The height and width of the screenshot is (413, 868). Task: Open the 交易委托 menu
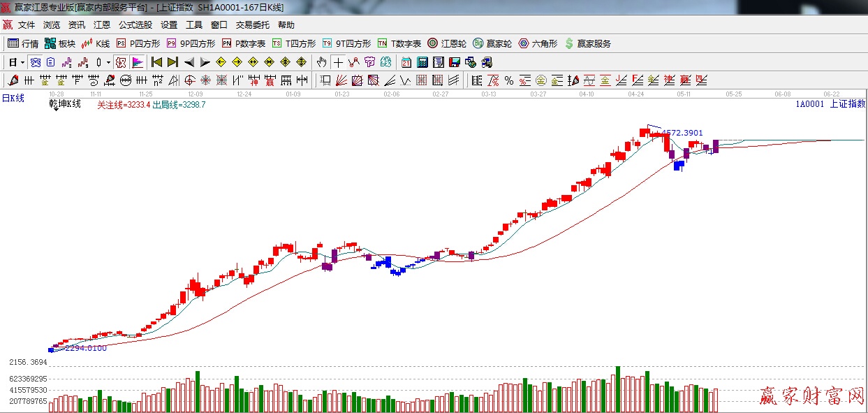pos(252,24)
